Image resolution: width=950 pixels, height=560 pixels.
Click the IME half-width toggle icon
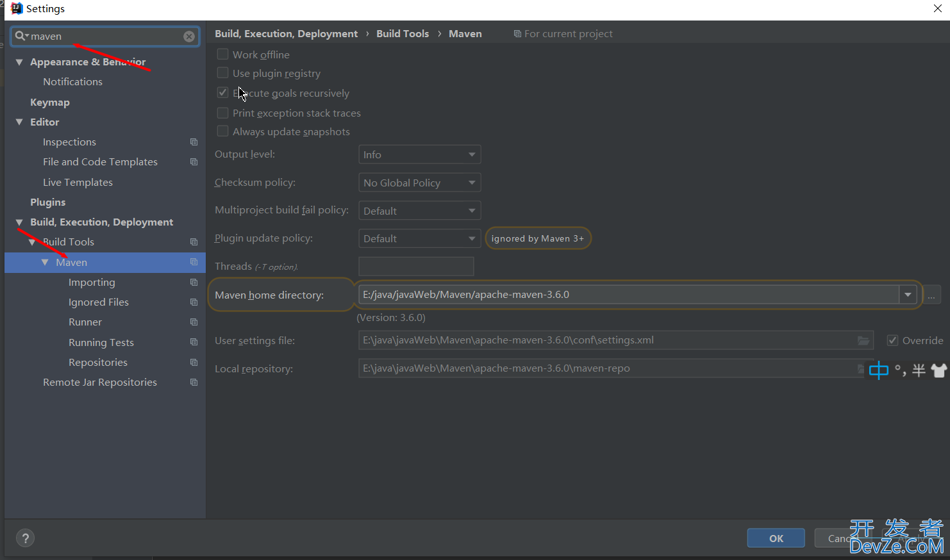click(919, 370)
